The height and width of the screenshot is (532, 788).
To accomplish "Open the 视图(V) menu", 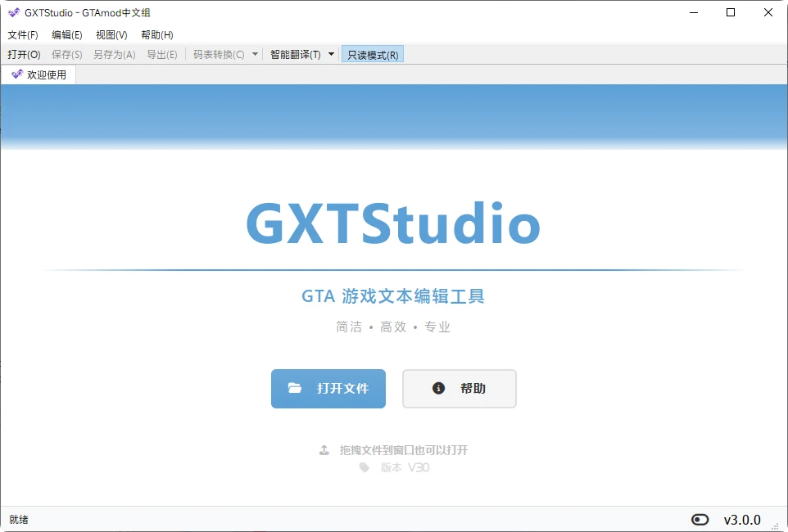I will (x=111, y=34).
